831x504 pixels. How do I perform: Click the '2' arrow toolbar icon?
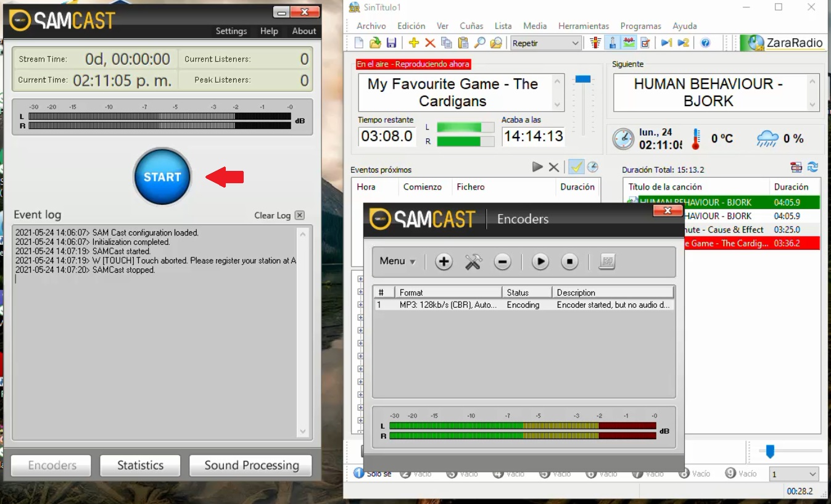[x=683, y=43]
